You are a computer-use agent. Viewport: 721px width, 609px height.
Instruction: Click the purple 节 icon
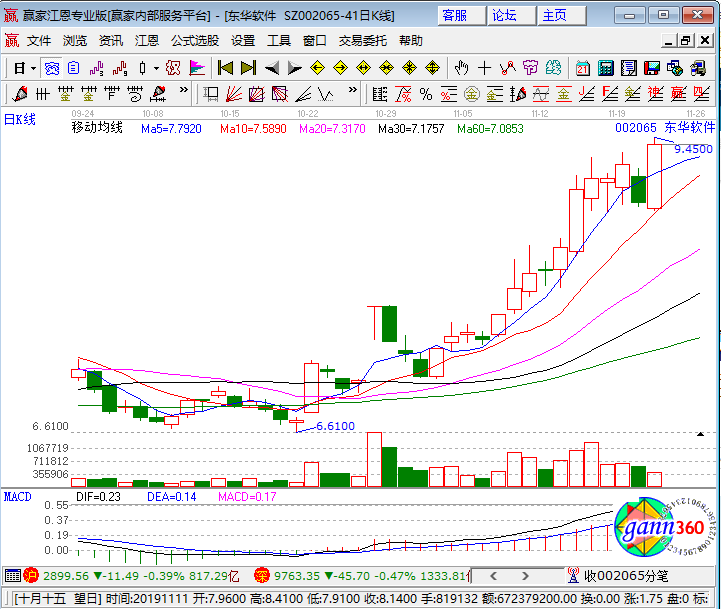tap(530, 69)
